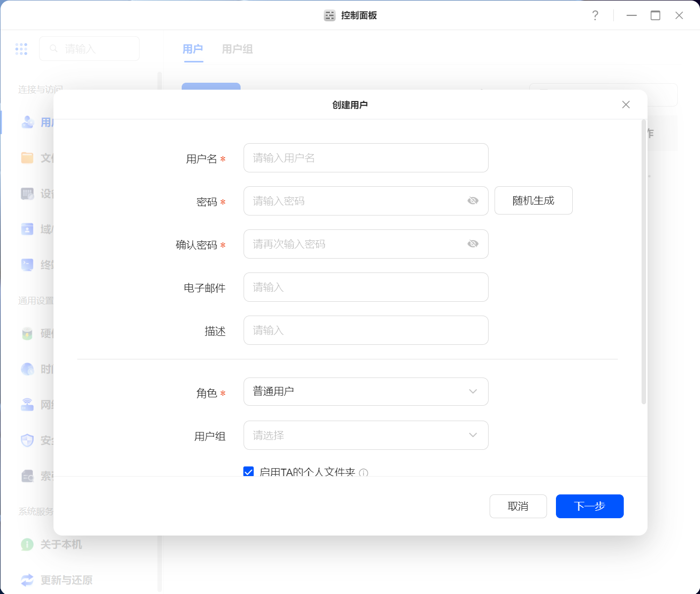700x594 pixels.
Task: Click the sidebar search box 请输入
Action: 89,49
